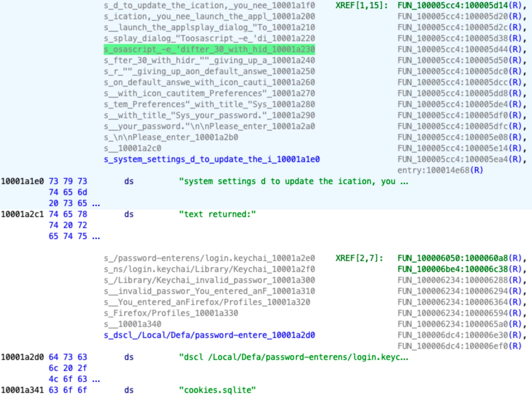This screenshot has height=396, width=532.
Task: Click label s_ns/login.keychai/Library/Keychai_10001a2f0
Action: pos(209,269)
